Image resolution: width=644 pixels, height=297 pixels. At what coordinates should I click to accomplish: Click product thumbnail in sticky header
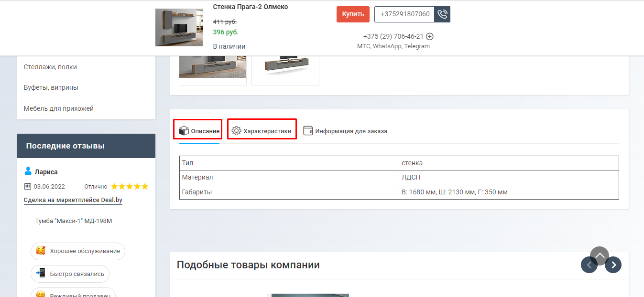(179, 27)
